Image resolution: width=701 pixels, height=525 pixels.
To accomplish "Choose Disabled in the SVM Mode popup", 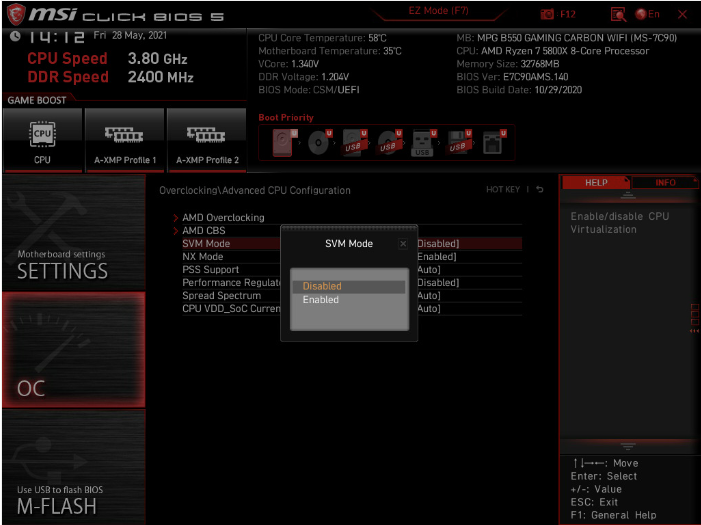I will [349, 286].
